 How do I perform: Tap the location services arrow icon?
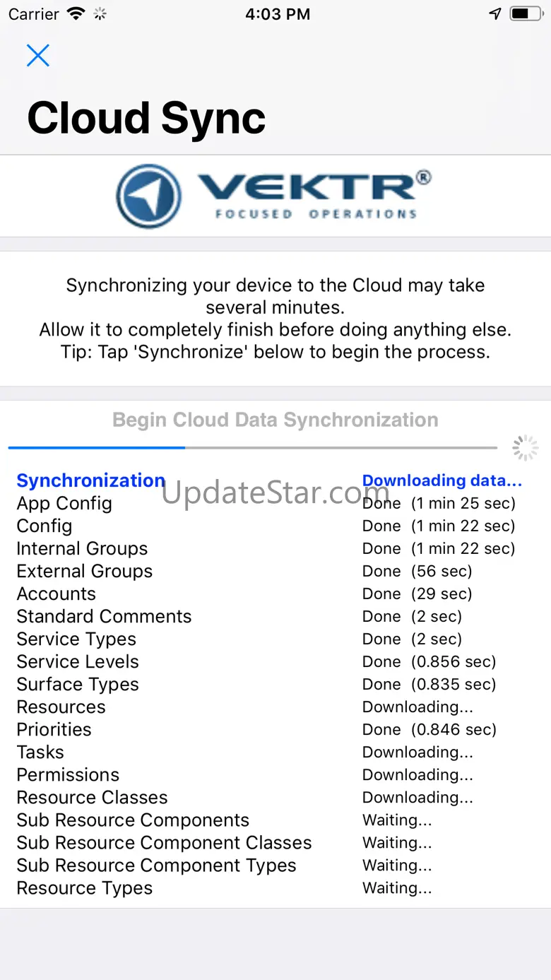click(x=495, y=14)
